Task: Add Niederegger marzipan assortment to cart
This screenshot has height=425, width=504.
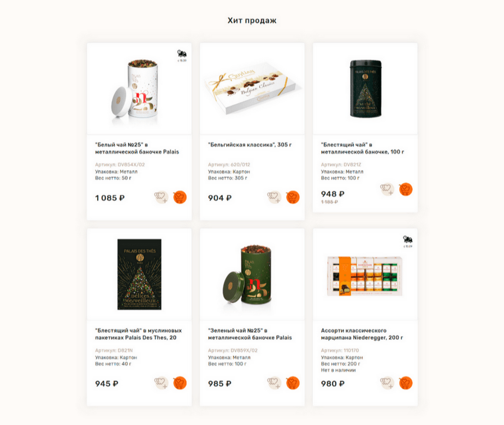Action: (406, 383)
